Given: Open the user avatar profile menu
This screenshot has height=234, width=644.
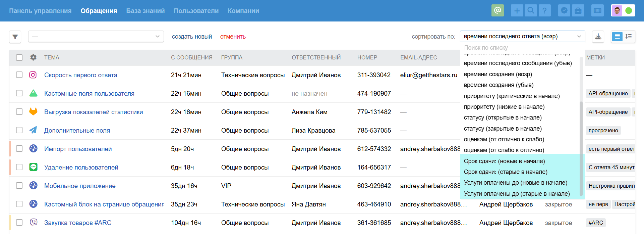Looking at the screenshot, I should point(617,10).
